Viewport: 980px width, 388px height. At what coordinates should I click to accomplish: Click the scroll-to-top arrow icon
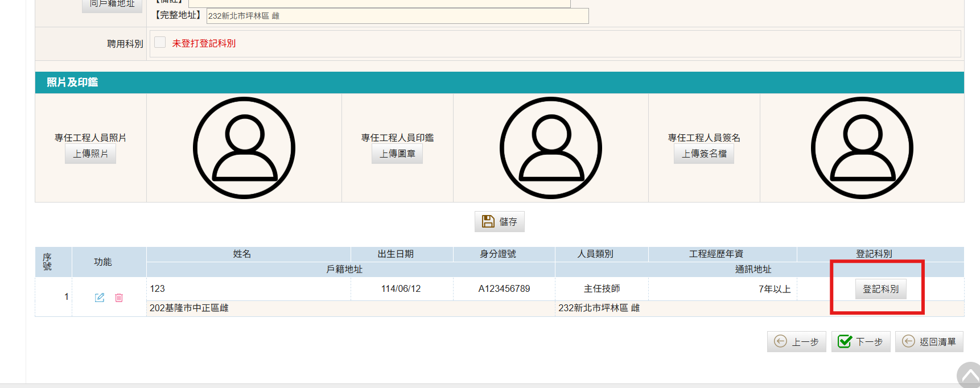[x=969, y=376]
